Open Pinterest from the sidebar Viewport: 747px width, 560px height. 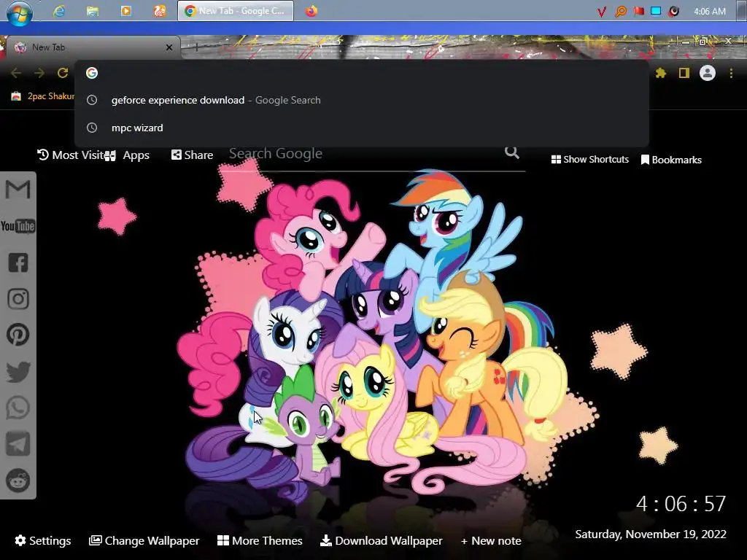18,335
